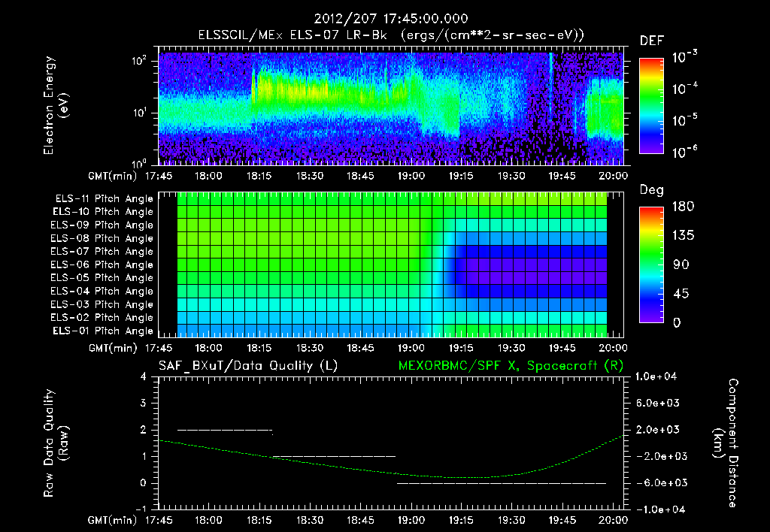This screenshot has width=770, height=532.
Task: Click the "180" degree legend value
Action: (683, 206)
